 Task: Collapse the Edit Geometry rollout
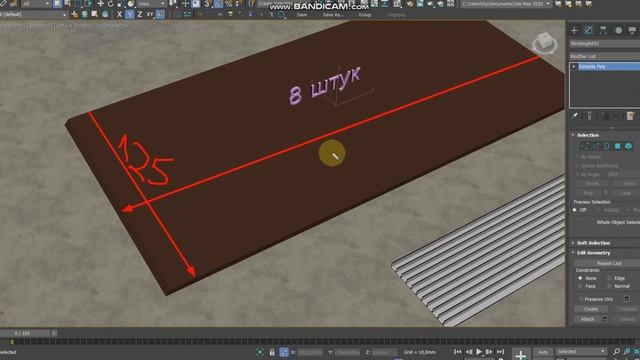tap(593, 253)
